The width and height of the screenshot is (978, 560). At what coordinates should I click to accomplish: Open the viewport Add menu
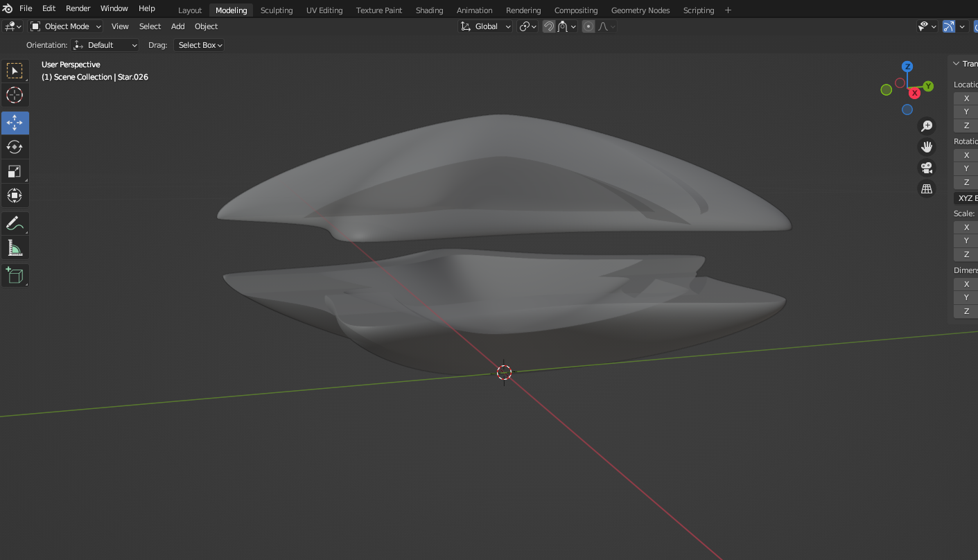[178, 26]
